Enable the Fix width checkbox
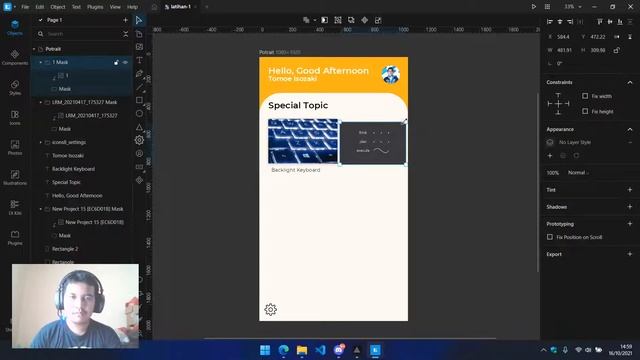 point(585,96)
